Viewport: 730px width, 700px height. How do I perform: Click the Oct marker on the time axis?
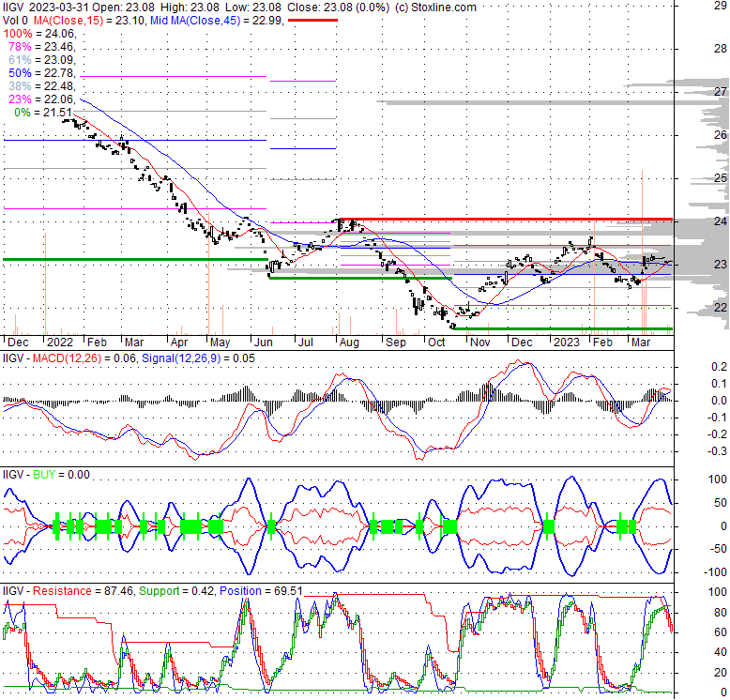[436, 342]
